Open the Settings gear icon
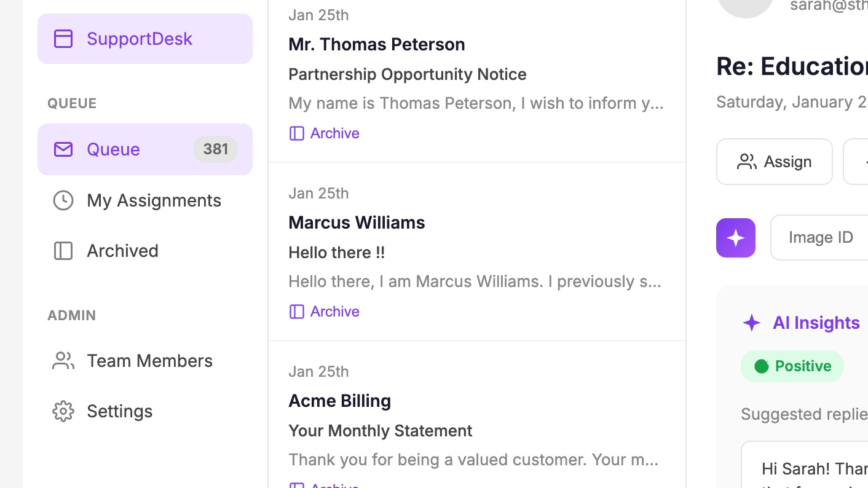The width and height of the screenshot is (868, 488). (63, 411)
